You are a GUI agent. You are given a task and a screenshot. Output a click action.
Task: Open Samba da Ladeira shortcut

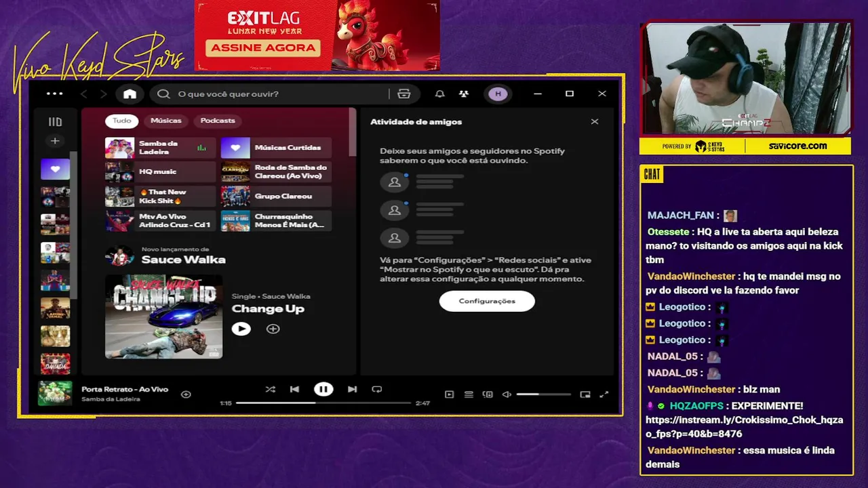coord(160,148)
